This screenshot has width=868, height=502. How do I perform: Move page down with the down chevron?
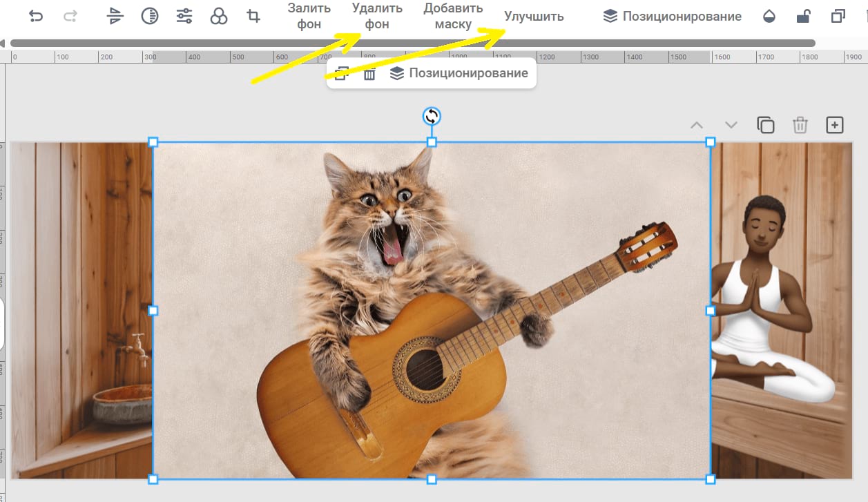click(731, 125)
